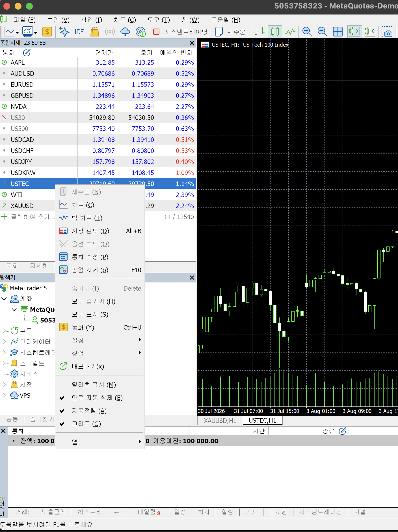Toggle show milliseconds option (밀리초 표시)
The width and height of the screenshot is (398, 532).
(100, 385)
